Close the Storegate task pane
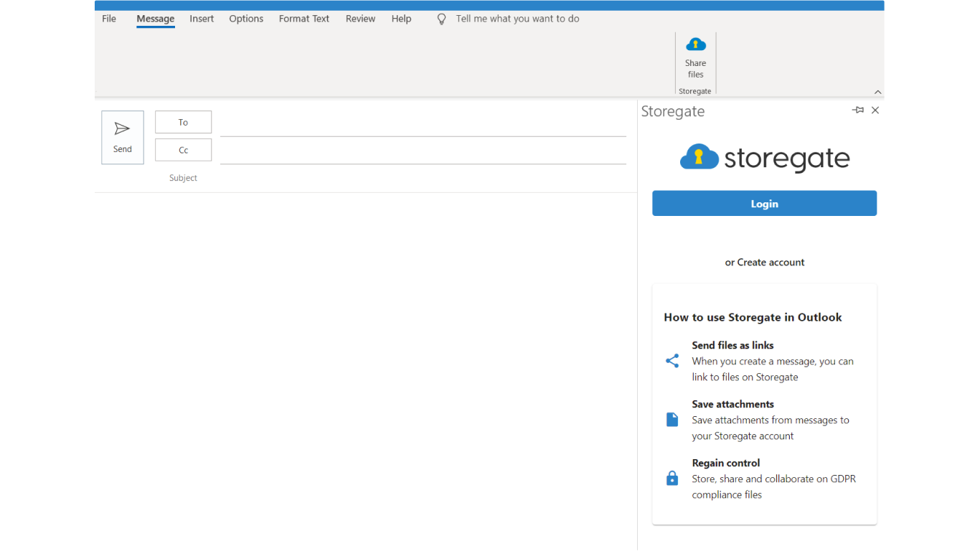The width and height of the screenshot is (980, 551). (875, 110)
